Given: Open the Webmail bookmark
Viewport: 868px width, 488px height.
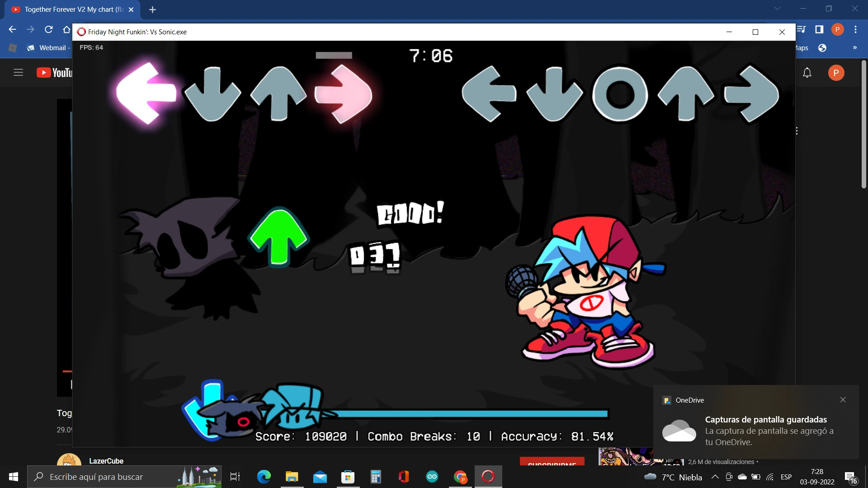Looking at the screenshot, I should (47, 48).
